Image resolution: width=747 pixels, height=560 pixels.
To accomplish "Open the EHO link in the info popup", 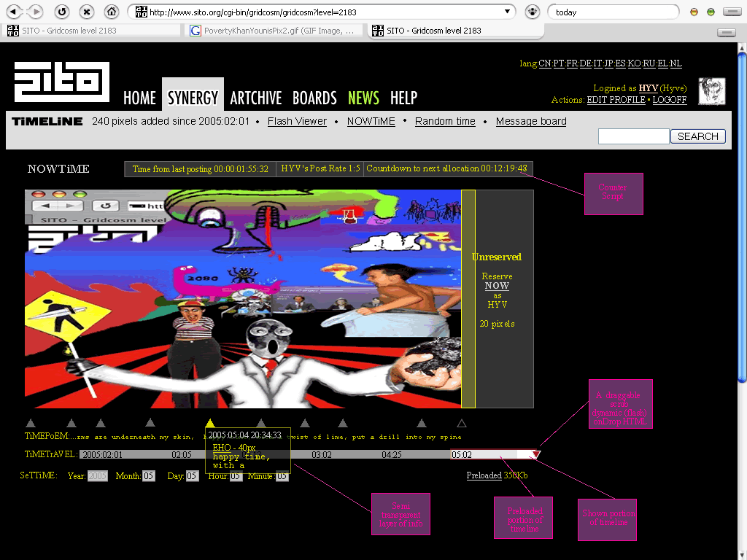I will pos(222,448).
